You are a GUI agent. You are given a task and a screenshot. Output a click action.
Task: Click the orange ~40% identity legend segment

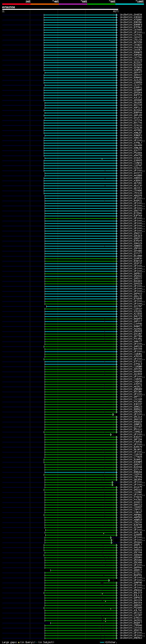pos(45,4)
